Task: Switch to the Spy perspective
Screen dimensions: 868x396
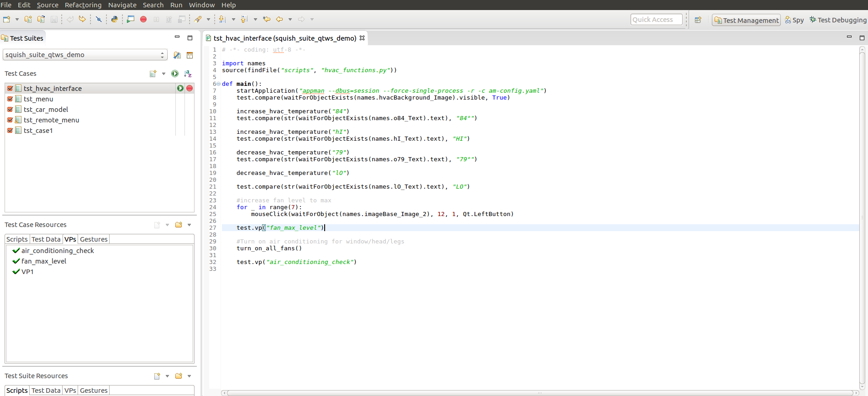Action: (794, 20)
